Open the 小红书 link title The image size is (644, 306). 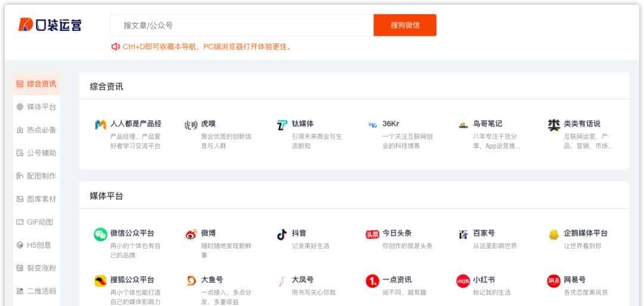click(x=484, y=280)
